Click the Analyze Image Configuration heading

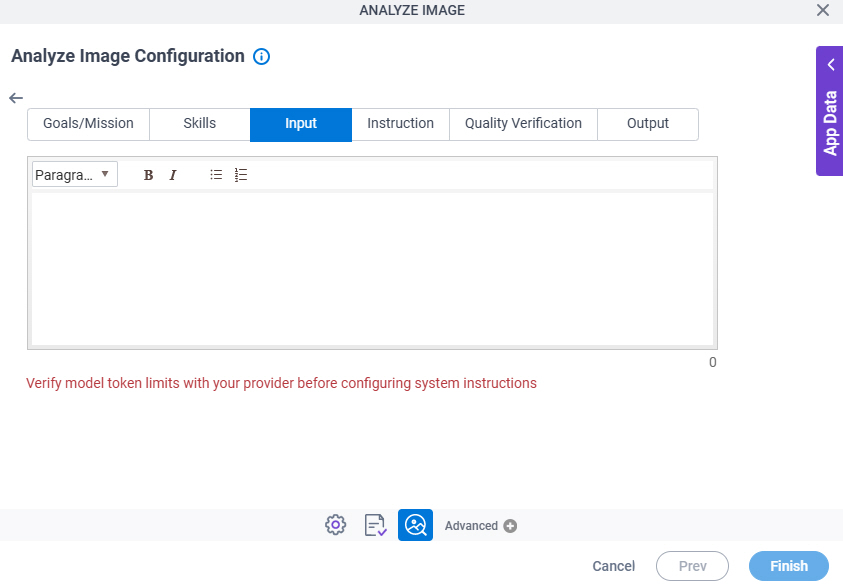coord(128,56)
